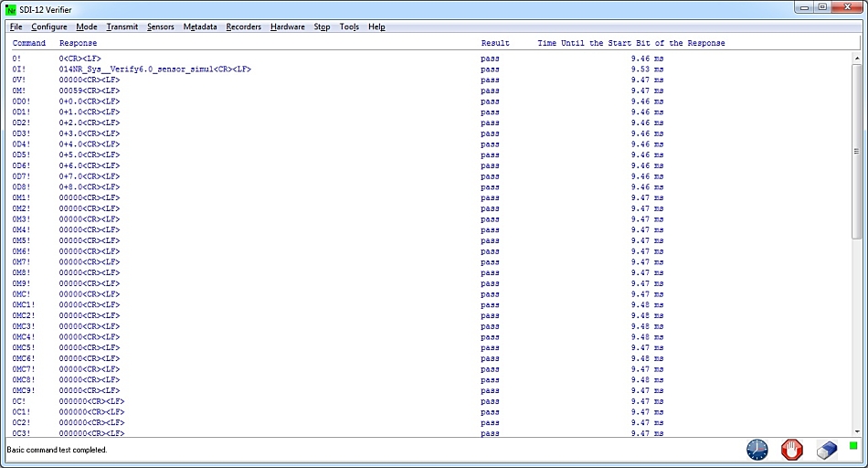Open the Transmit menu
The image size is (868, 468).
tap(122, 27)
